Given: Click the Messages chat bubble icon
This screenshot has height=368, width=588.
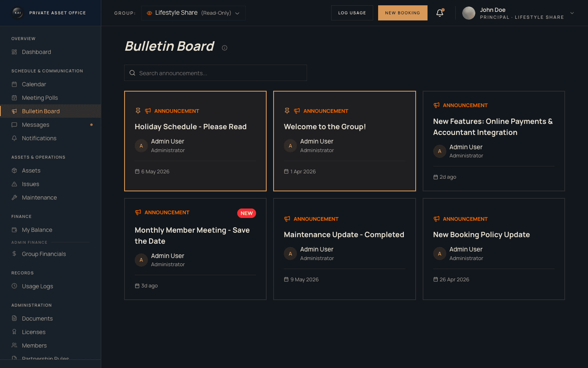Looking at the screenshot, I should pos(14,125).
